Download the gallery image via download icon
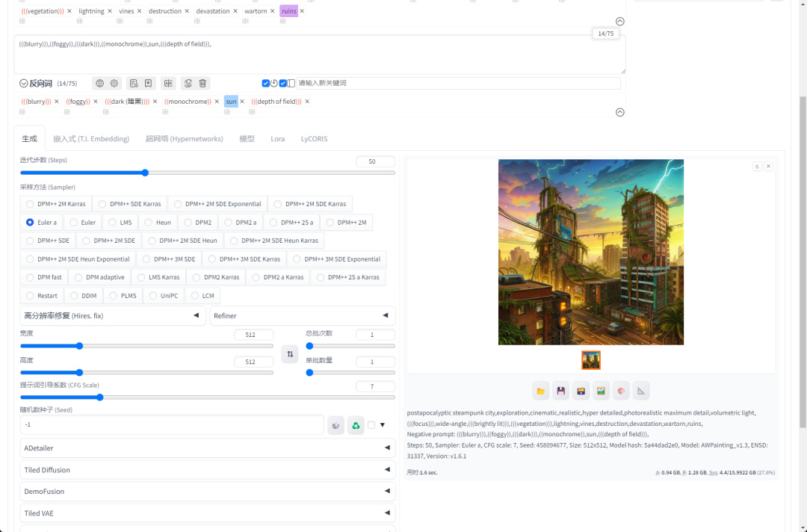Screen dimensions: 807x532 click(x=757, y=166)
